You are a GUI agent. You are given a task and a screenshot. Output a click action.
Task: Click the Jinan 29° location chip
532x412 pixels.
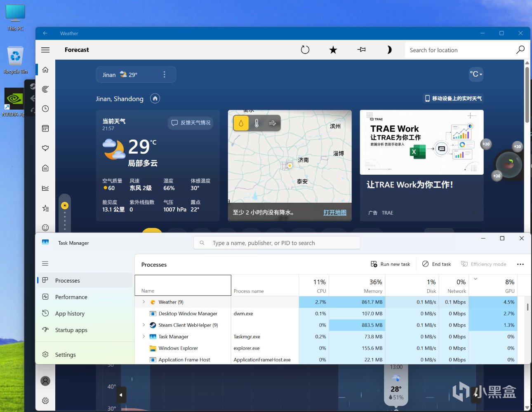point(136,75)
